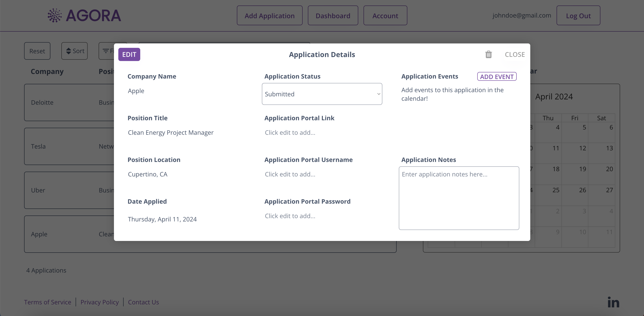Click date 'Thursday, April 11, 2024'
The image size is (644, 316).
point(162,219)
